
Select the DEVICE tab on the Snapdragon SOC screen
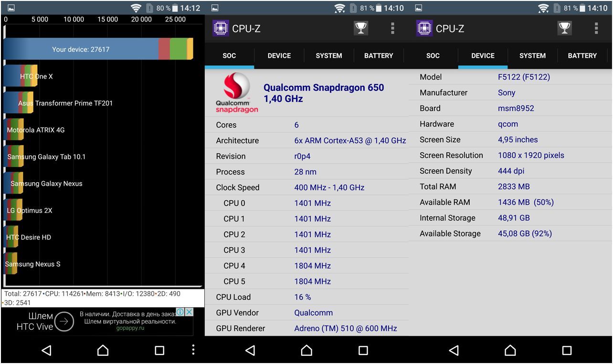click(279, 56)
